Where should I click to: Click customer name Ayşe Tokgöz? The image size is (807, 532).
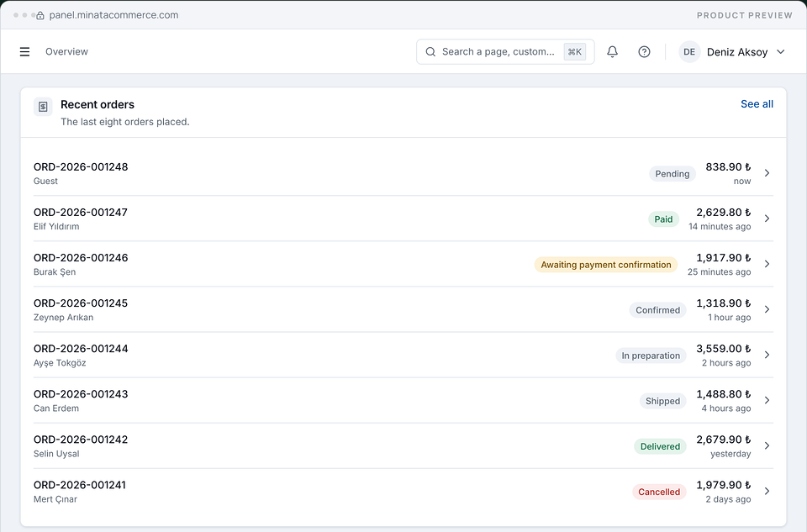pos(60,363)
